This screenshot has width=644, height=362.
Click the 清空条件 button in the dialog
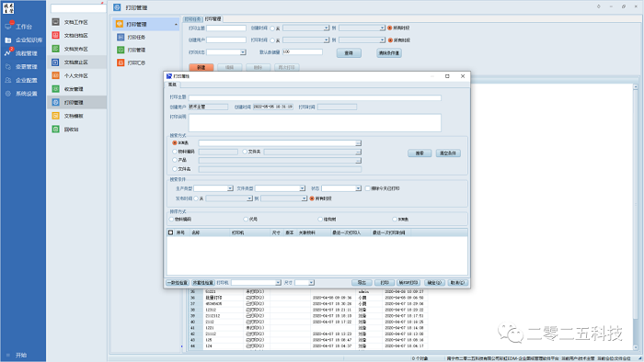click(448, 153)
